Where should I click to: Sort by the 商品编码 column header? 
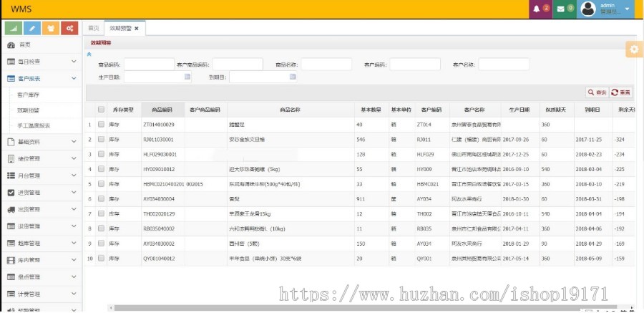point(163,110)
